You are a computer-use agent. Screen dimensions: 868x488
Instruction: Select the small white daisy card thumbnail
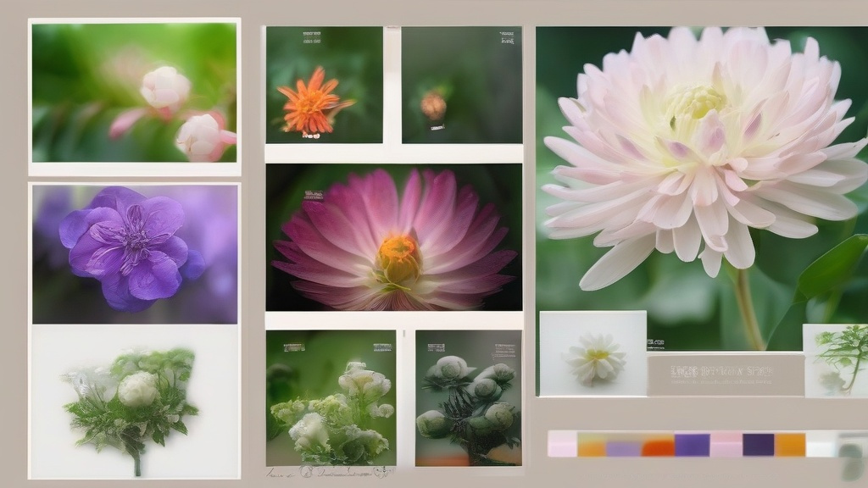click(593, 353)
